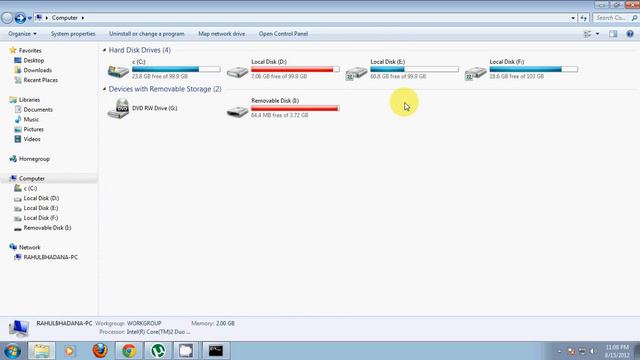Select Local Disk (E:) in navigation tree

tap(41, 208)
